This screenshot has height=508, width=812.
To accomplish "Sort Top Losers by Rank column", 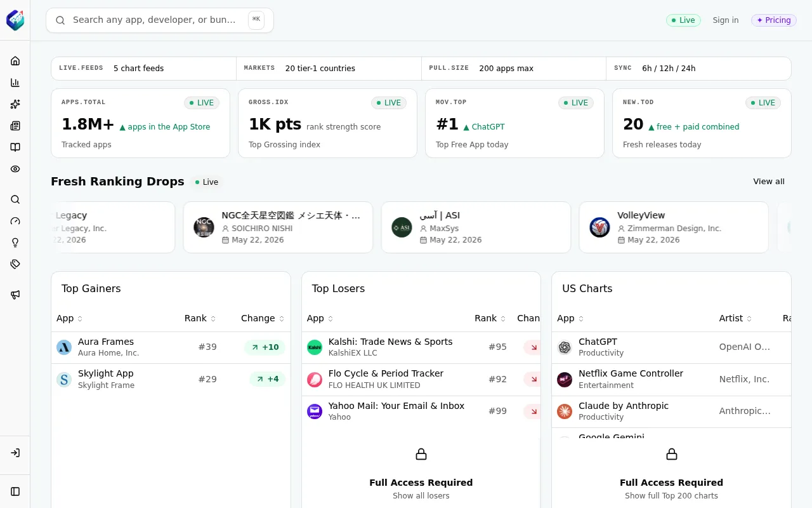I will pos(490,318).
